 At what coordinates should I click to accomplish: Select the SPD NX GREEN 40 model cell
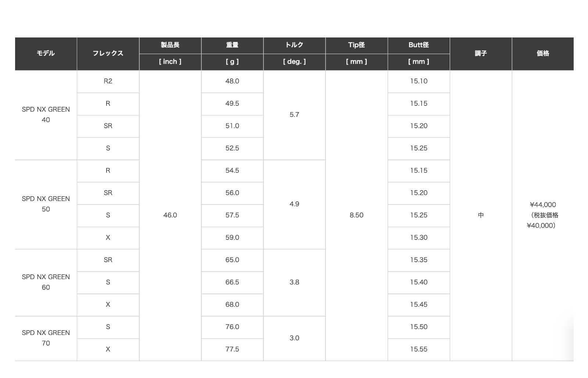click(46, 115)
